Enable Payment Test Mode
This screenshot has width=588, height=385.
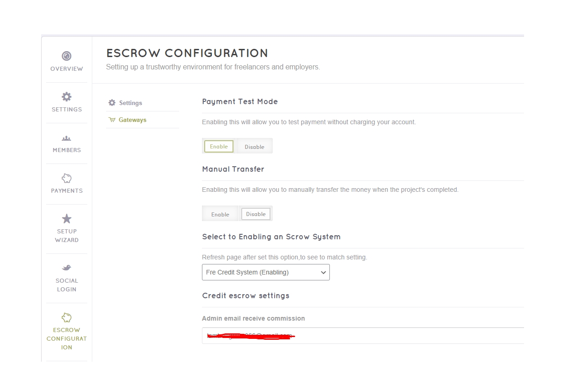[219, 147]
